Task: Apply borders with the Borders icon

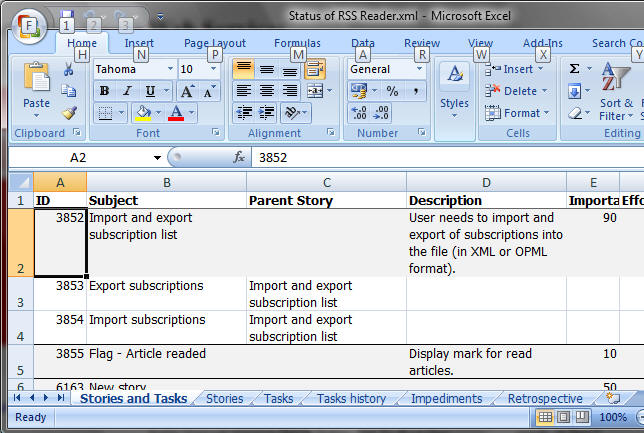Action: click(105, 113)
